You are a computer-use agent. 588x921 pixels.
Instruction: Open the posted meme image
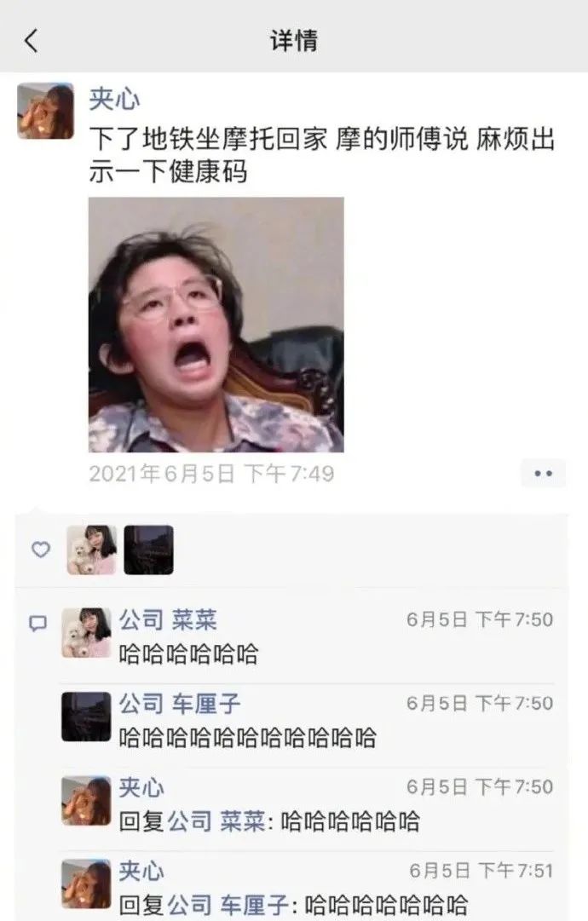pyautogui.click(x=216, y=325)
